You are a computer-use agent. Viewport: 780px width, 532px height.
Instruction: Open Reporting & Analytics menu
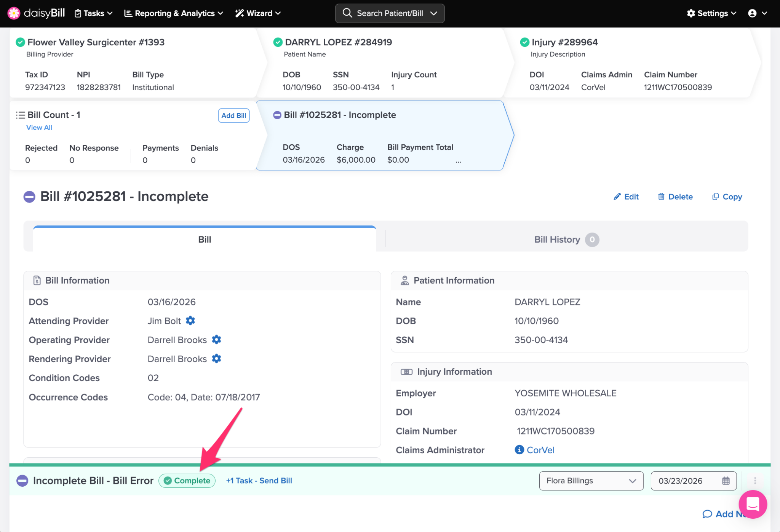(174, 13)
